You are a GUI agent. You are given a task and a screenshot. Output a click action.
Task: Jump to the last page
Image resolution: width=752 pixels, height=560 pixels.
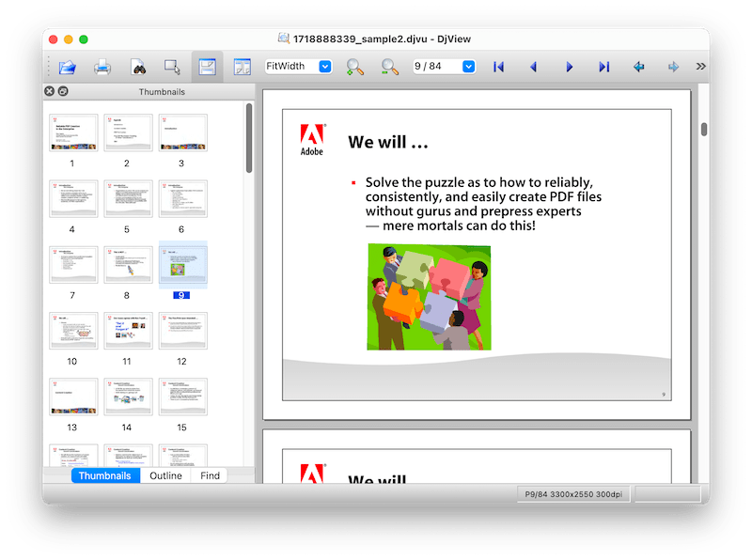pyautogui.click(x=603, y=67)
